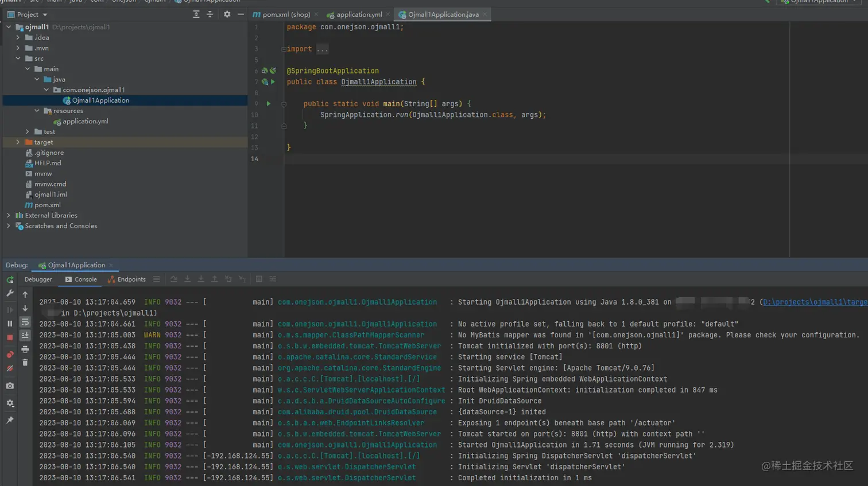Open the Endpoints tab

point(127,279)
